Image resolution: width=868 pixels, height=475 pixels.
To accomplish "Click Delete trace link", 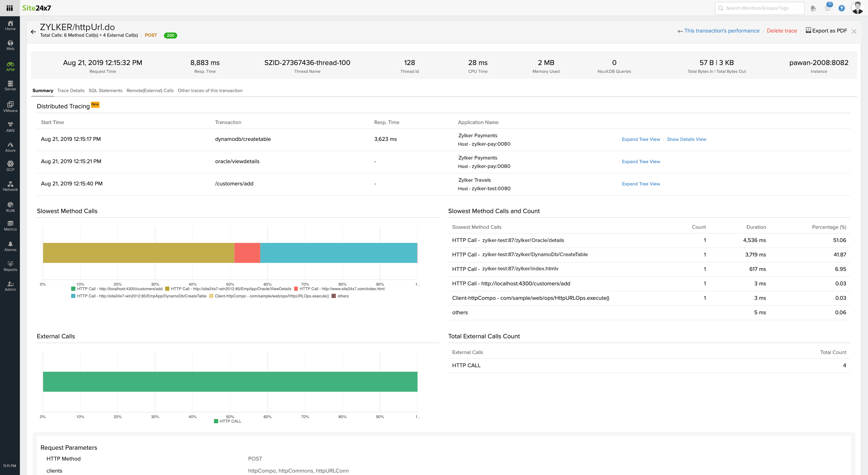I will point(782,31).
